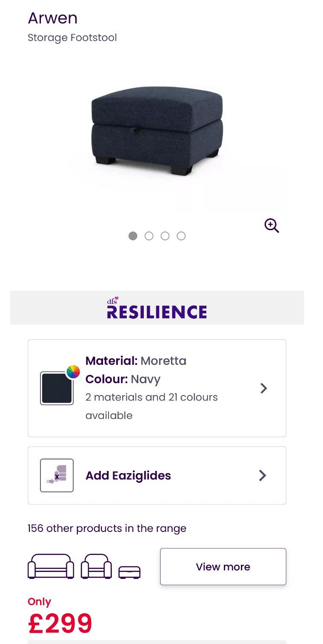Image resolution: width=323 pixels, height=644 pixels.
Task: Expand Add Eaziglides chevron arrow
Action: (263, 475)
